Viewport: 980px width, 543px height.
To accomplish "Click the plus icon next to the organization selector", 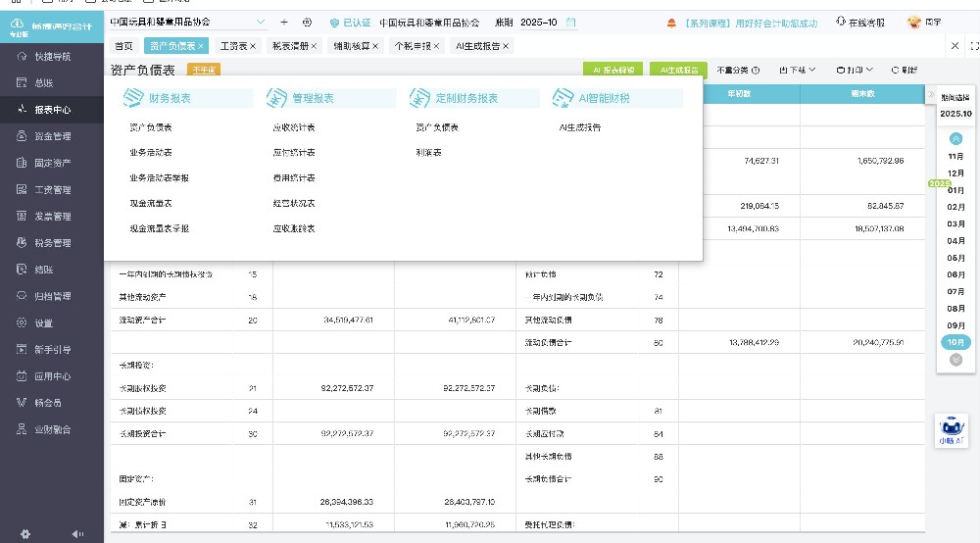I will pyautogui.click(x=284, y=22).
